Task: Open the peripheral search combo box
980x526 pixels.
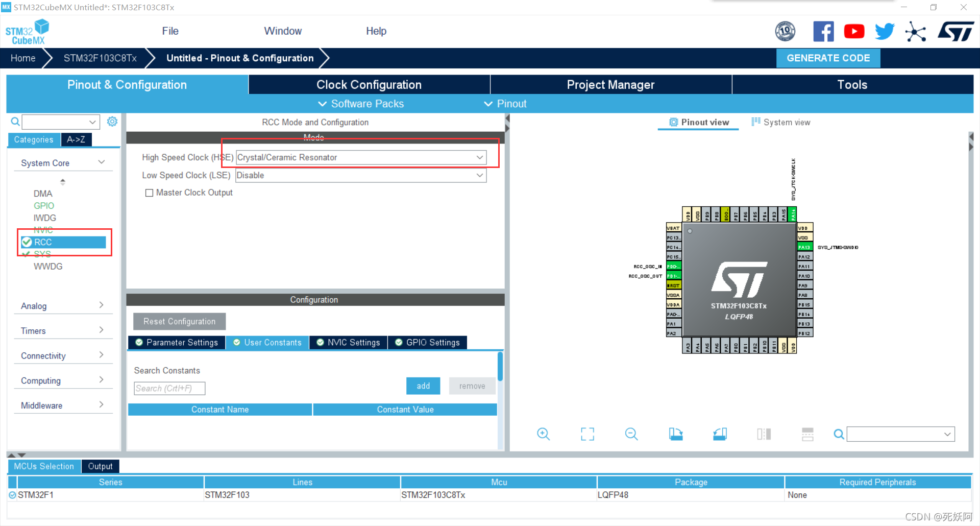Action: pyautogui.click(x=61, y=122)
